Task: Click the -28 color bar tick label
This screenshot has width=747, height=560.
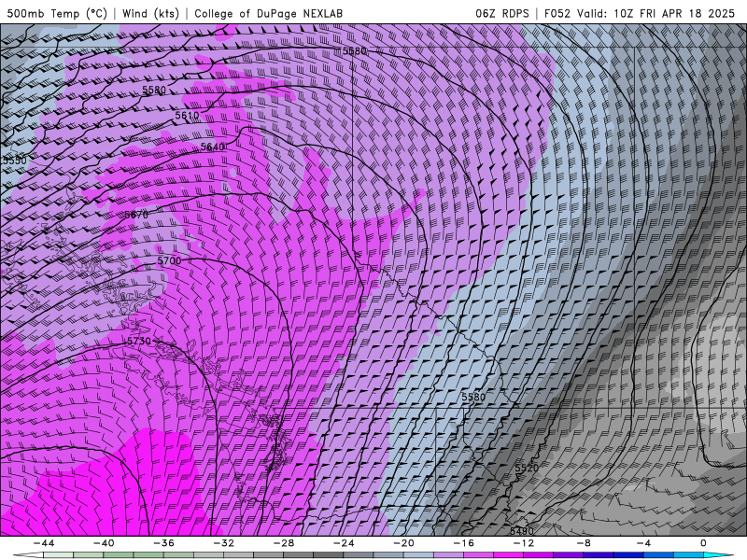Action: (x=284, y=543)
